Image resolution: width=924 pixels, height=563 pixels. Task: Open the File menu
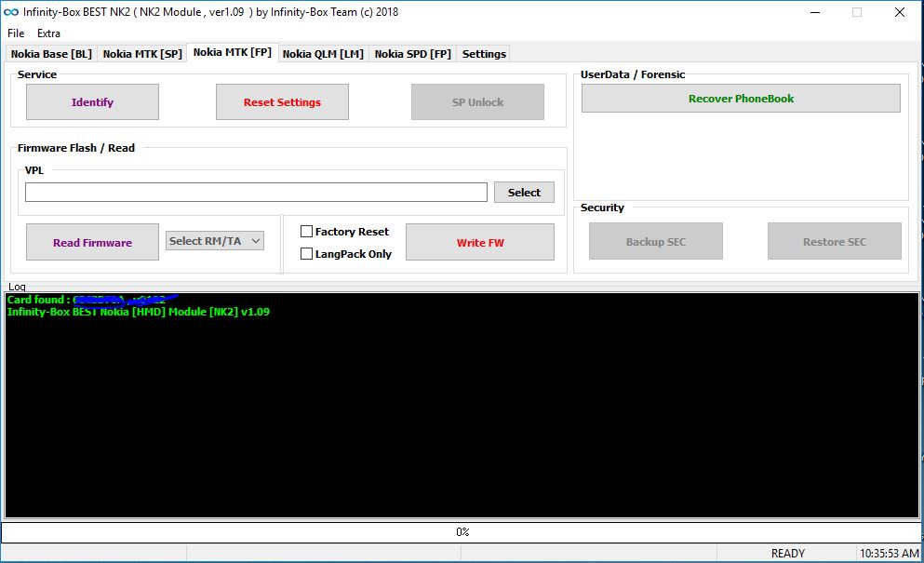pyautogui.click(x=15, y=33)
